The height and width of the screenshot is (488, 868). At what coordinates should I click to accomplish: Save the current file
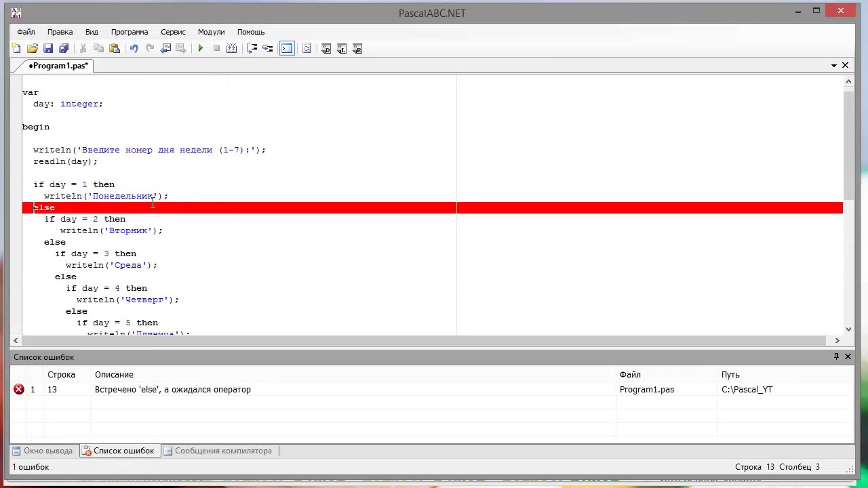pos(48,48)
